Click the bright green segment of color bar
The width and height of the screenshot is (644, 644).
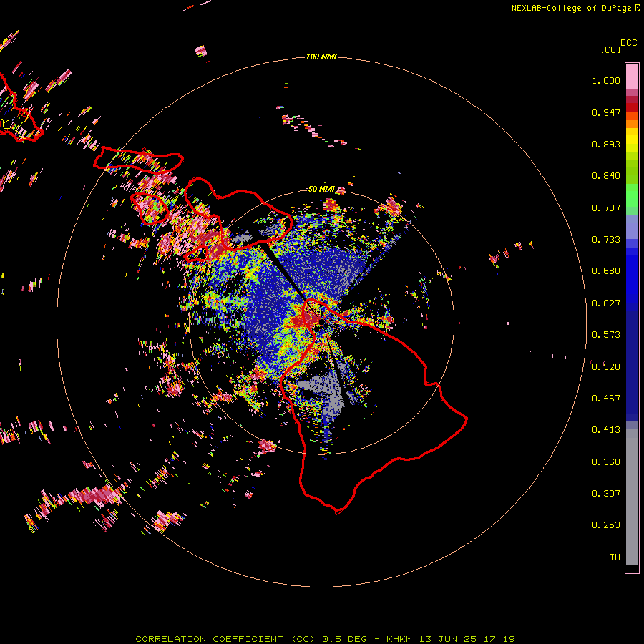pyautogui.click(x=632, y=195)
